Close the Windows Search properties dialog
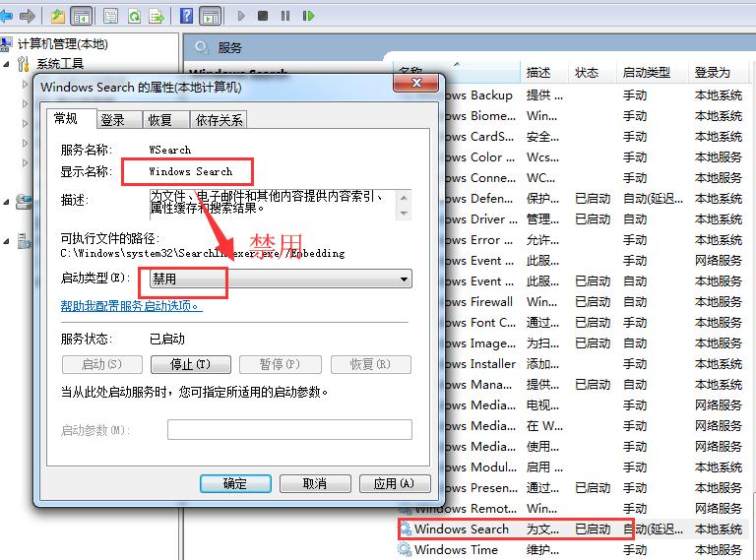This screenshot has width=756, height=560. click(416, 83)
